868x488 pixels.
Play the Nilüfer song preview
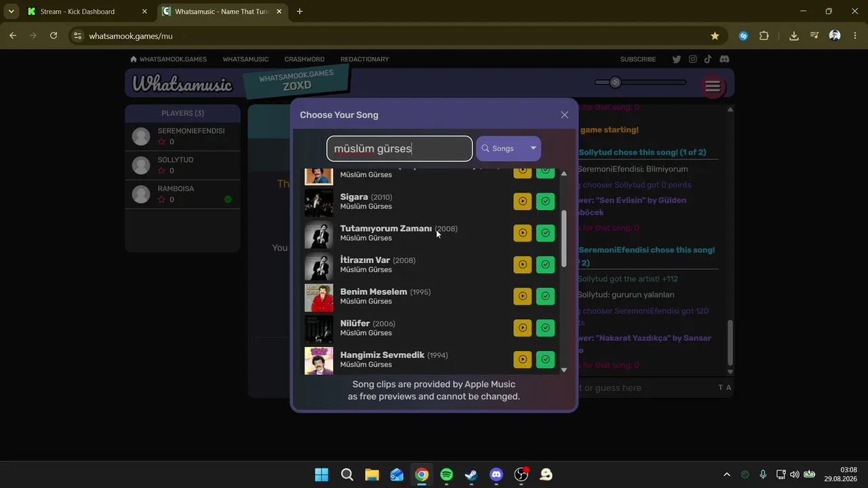(x=522, y=328)
